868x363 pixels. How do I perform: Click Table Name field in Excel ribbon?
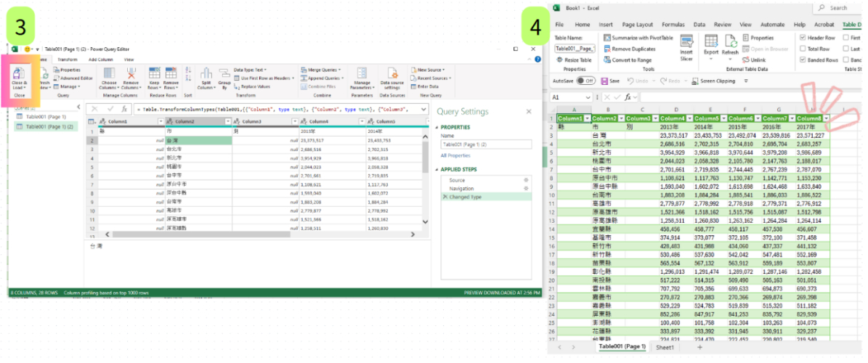pyautogui.click(x=575, y=49)
